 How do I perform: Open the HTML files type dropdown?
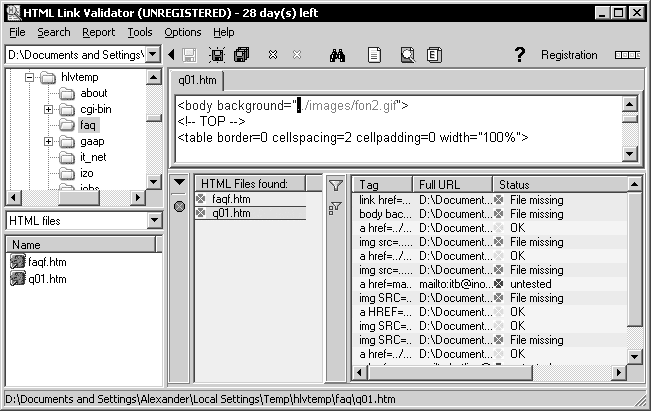(x=152, y=220)
